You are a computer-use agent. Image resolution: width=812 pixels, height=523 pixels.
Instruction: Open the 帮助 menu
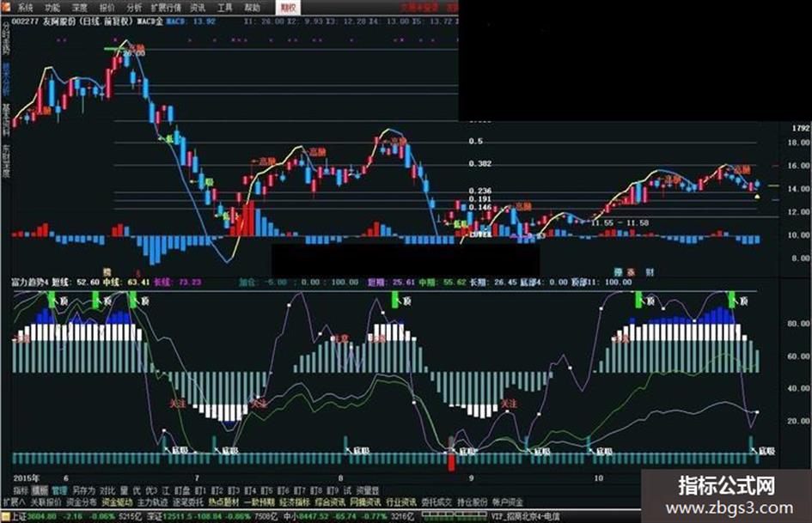[x=253, y=7]
